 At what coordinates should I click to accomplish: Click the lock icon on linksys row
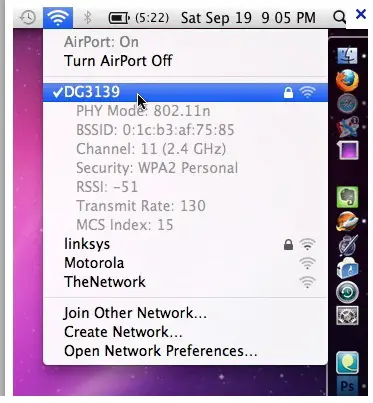tap(288, 245)
